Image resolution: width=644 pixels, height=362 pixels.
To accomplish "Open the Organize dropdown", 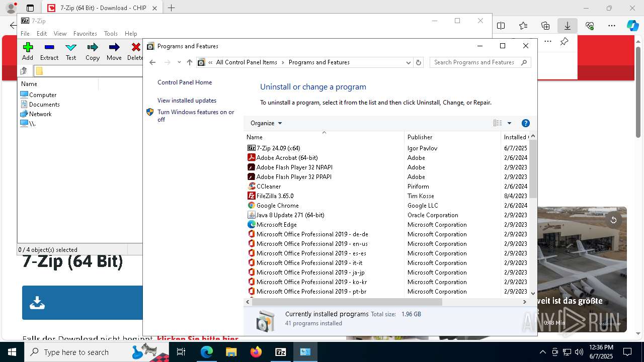I will pyautogui.click(x=266, y=123).
